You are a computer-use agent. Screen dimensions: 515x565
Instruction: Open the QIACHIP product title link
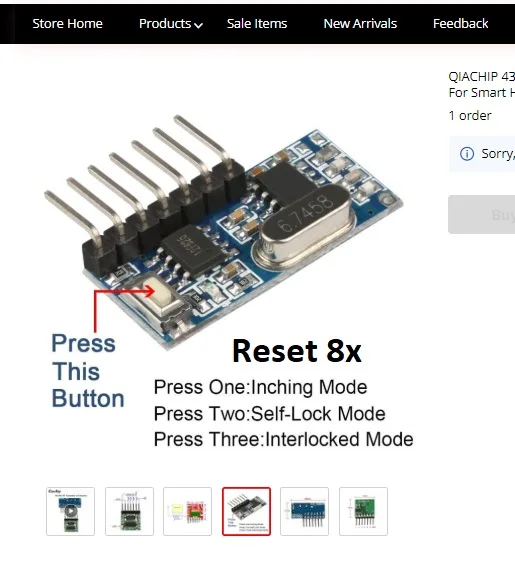pyautogui.click(x=481, y=84)
